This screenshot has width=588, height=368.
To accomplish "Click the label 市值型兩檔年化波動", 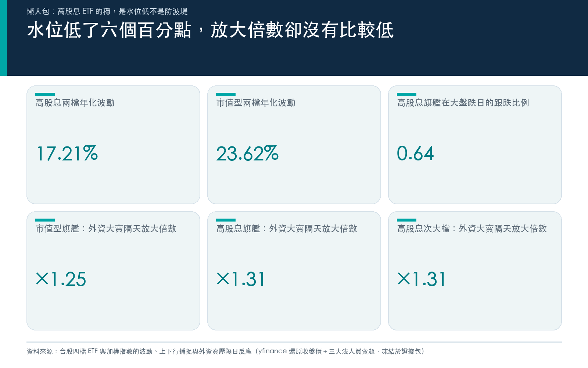I will point(256,103).
